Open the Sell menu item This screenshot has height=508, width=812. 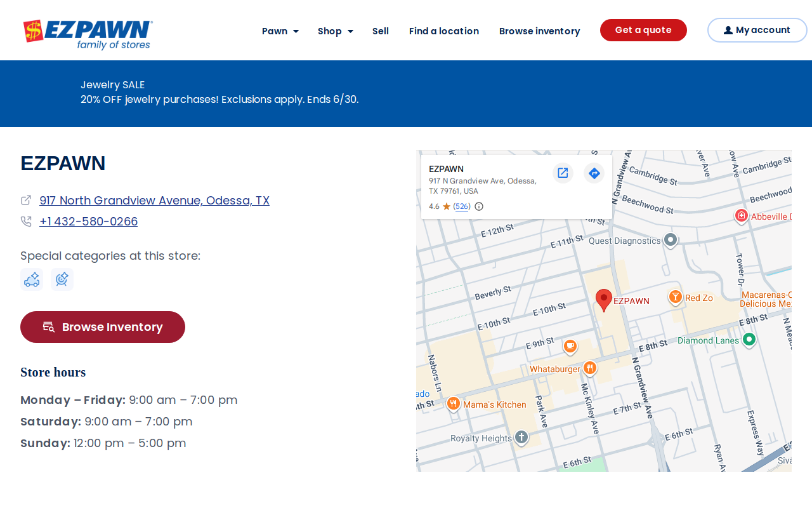[x=381, y=31]
